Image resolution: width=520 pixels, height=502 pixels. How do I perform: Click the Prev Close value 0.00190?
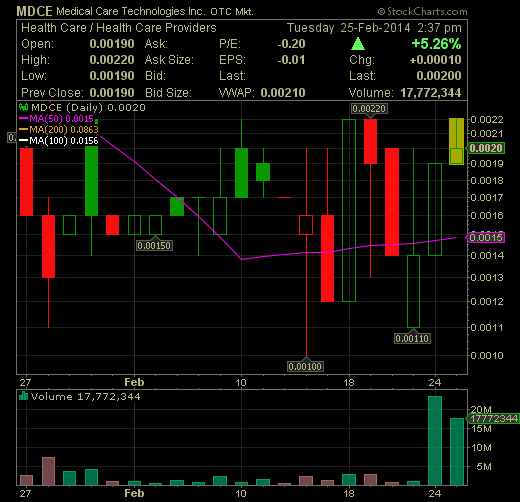pos(112,92)
